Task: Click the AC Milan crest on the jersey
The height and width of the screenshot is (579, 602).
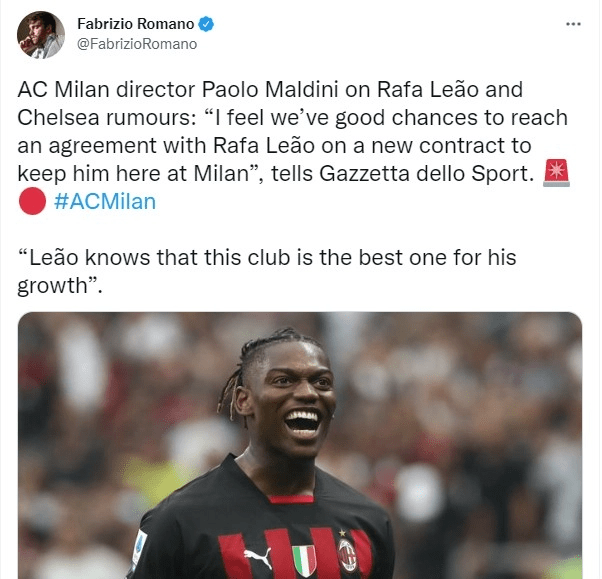Action: click(x=347, y=555)
